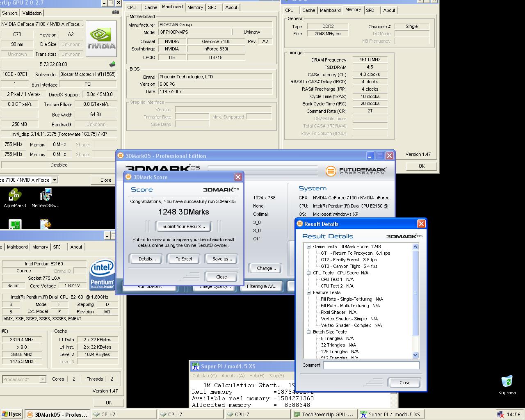Click the desktop icon below AquaMark3

[15, 224]
